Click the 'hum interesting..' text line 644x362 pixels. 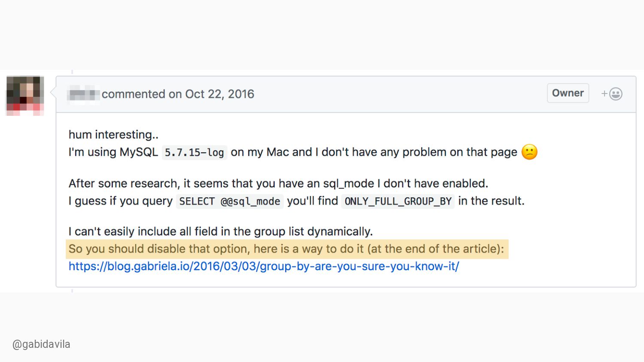coord(113,135)
